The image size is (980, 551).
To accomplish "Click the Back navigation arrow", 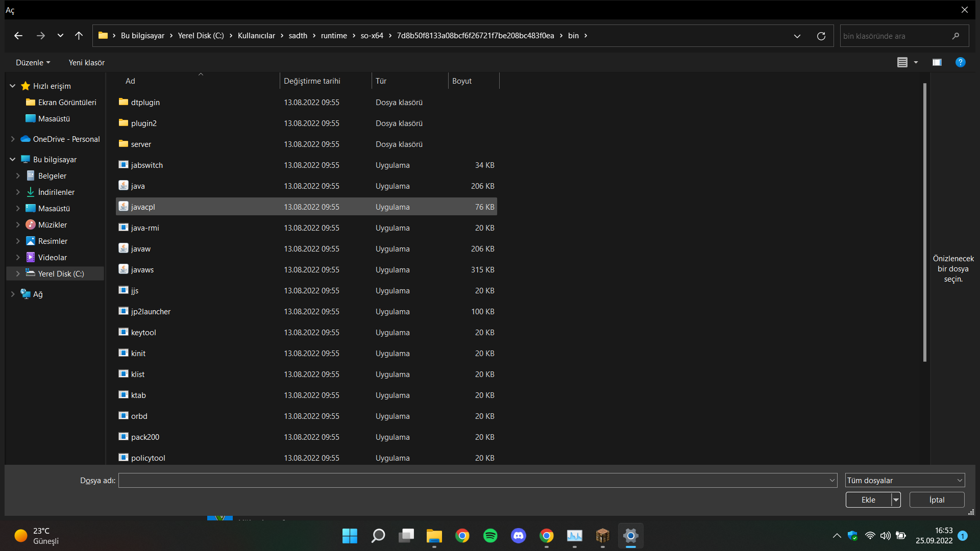I will tap(18, 36).
